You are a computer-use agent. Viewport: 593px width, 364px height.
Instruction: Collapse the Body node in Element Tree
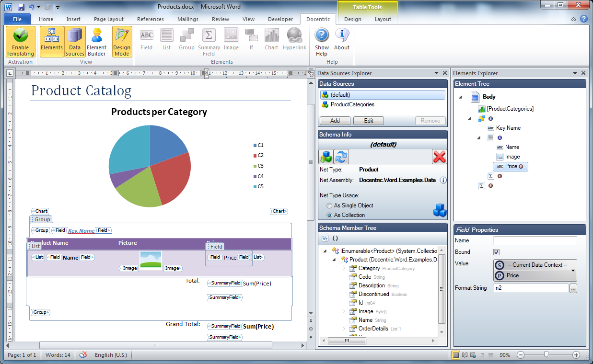pos(461,97)
